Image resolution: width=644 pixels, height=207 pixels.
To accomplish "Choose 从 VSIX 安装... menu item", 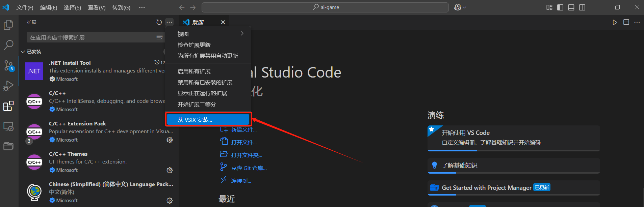I will [x=208, y=120].
